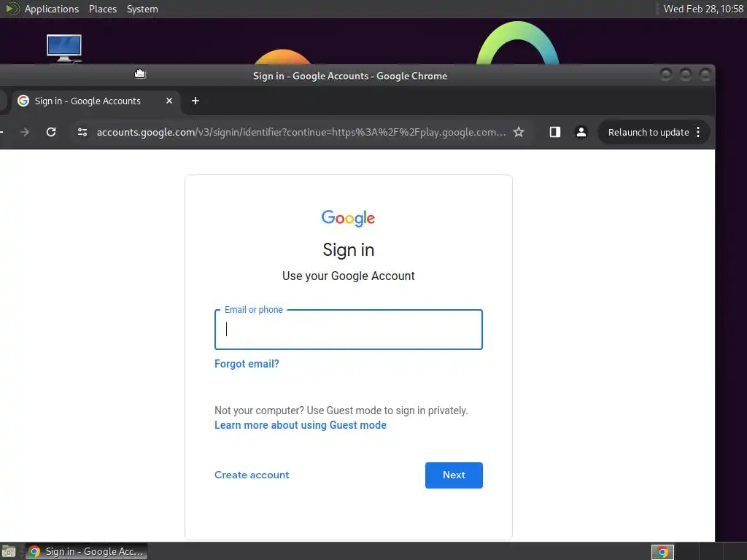
Task: Maximize the Chrome window
Action: (x=685, y=74)
